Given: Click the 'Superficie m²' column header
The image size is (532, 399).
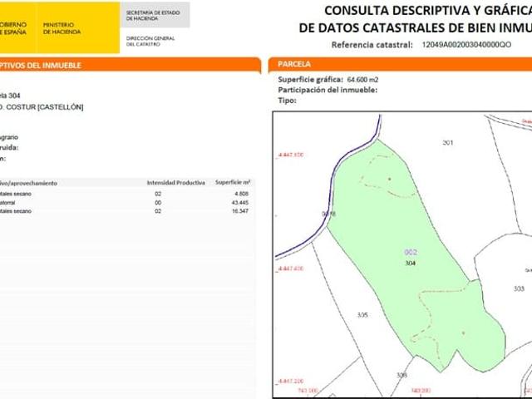Looking at the screenshot, I should click(x=233, y=183).
